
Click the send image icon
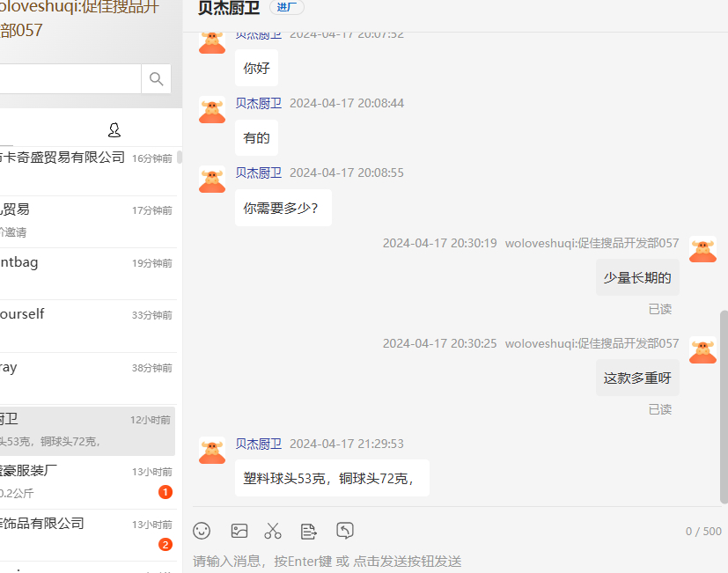(239, 531)
